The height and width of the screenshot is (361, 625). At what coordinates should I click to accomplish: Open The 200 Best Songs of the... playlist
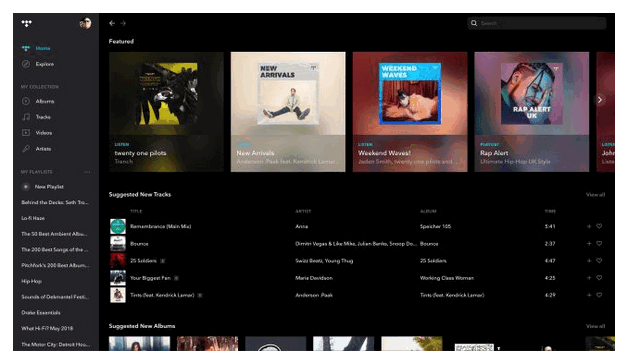point(55,249)
